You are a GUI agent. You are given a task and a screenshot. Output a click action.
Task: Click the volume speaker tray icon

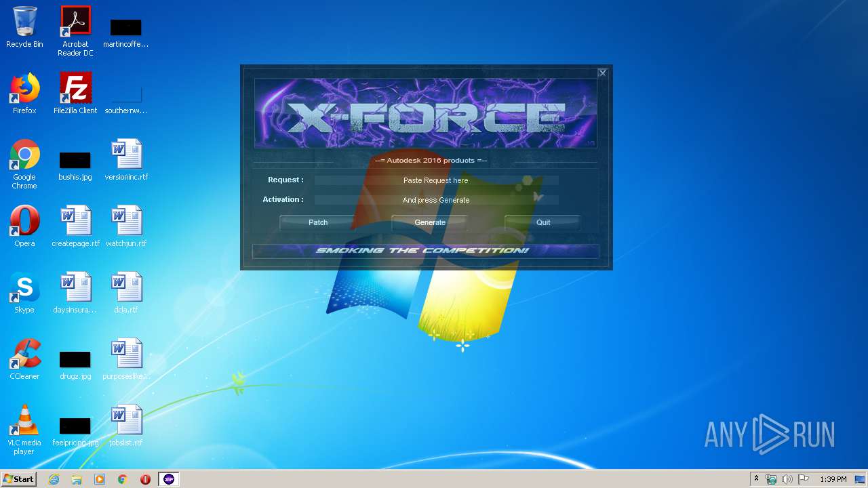coord(787,479)
